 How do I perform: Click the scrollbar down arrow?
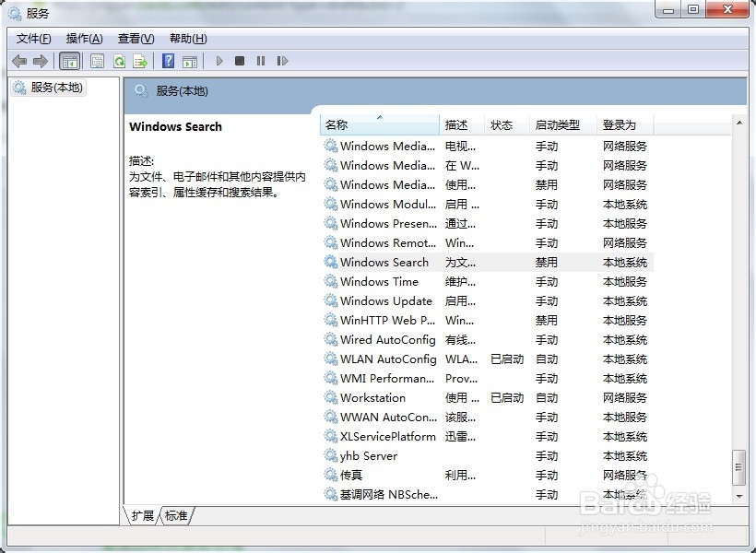click(739, 496)
